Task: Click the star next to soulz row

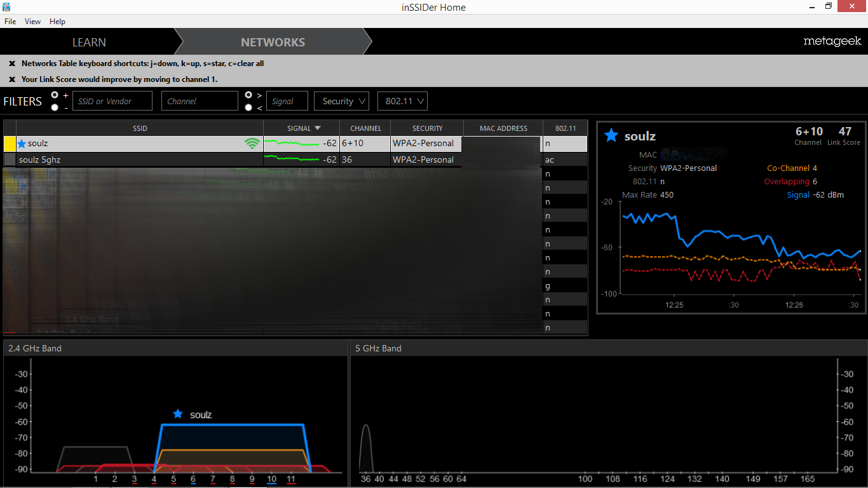Action: pyautogui.click(x=22, y=144)
